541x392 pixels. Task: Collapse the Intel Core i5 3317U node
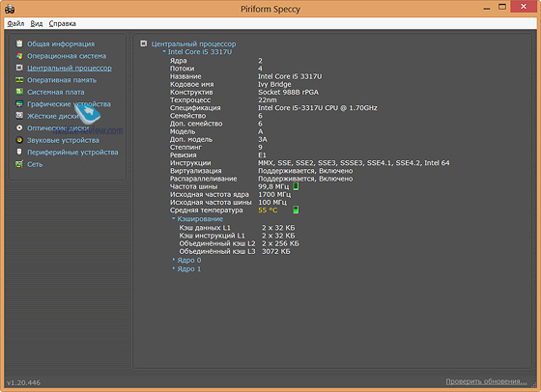tap(164, 52)
